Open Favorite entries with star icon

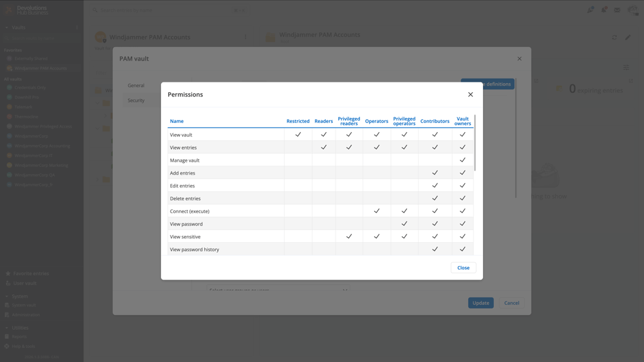click(x=8, y=273)
